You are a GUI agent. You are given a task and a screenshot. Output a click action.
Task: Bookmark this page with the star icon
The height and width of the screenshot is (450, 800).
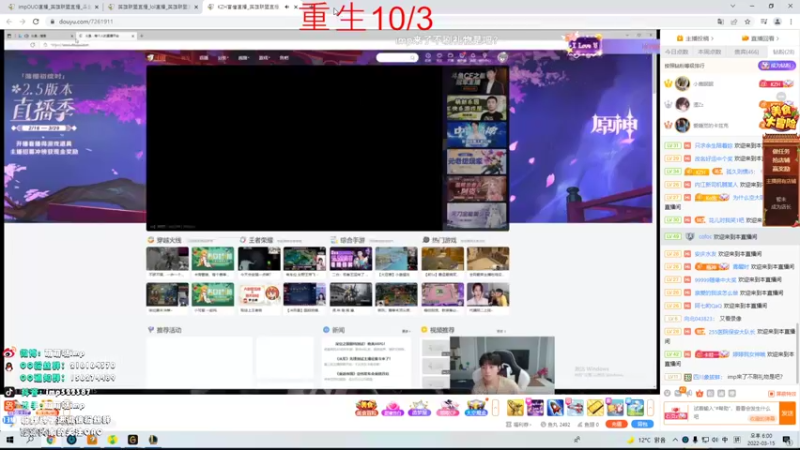[747, 21]
